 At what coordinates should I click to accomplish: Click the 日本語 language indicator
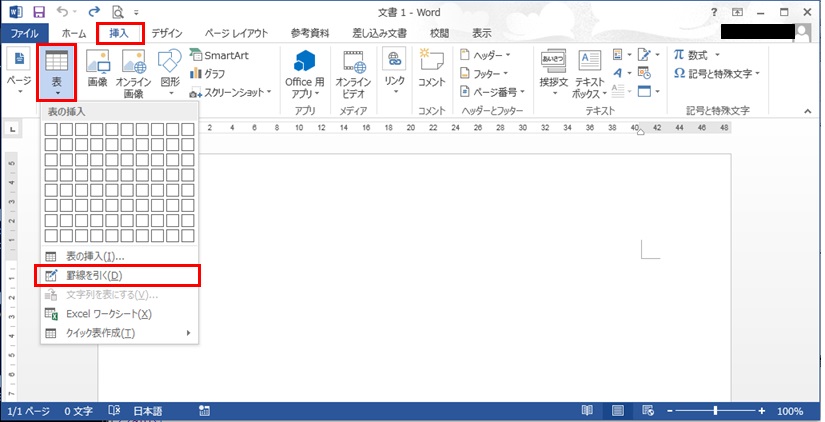coord(148,411)
